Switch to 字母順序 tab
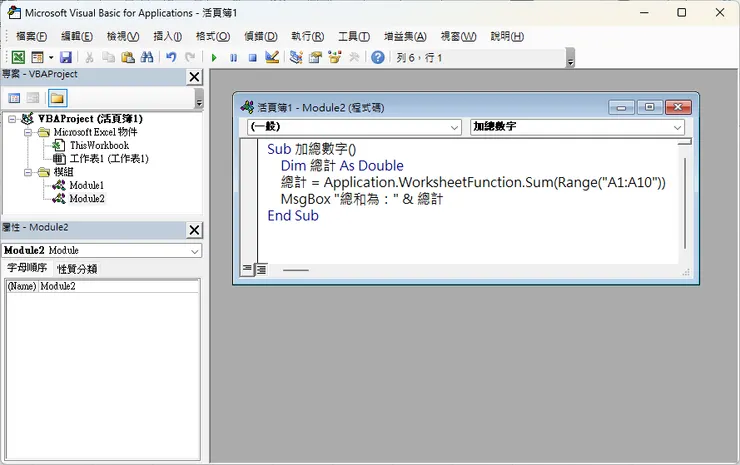Image resolution: width=740 pixels, height=465 pixels. tap(27, 268)
